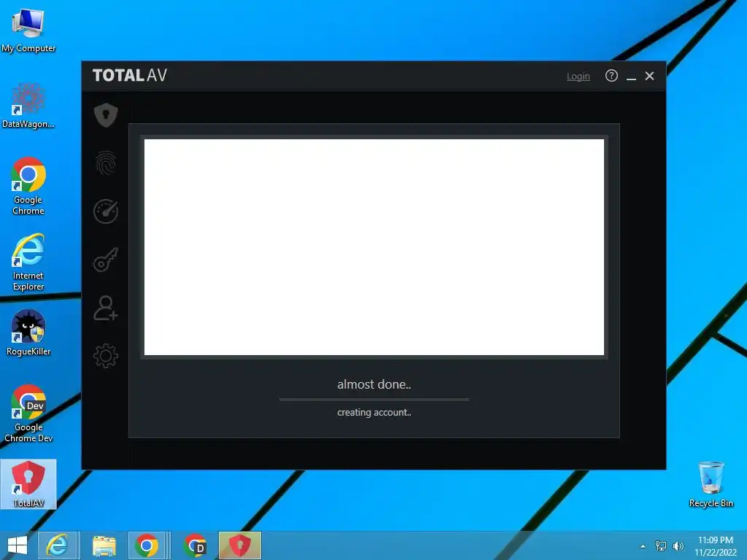The image size is (747, 560).
Task: Click the white content panel
Action: click(x=374, y=247)
